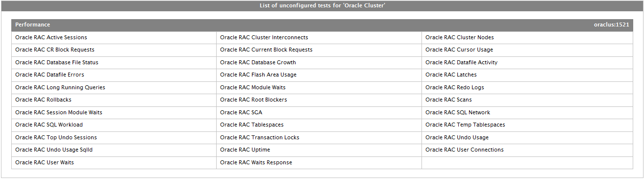Screen dimensions: 644x179
Task: Select Oracle RAC Temp Tablespaces test
Action: click(465, 125)
